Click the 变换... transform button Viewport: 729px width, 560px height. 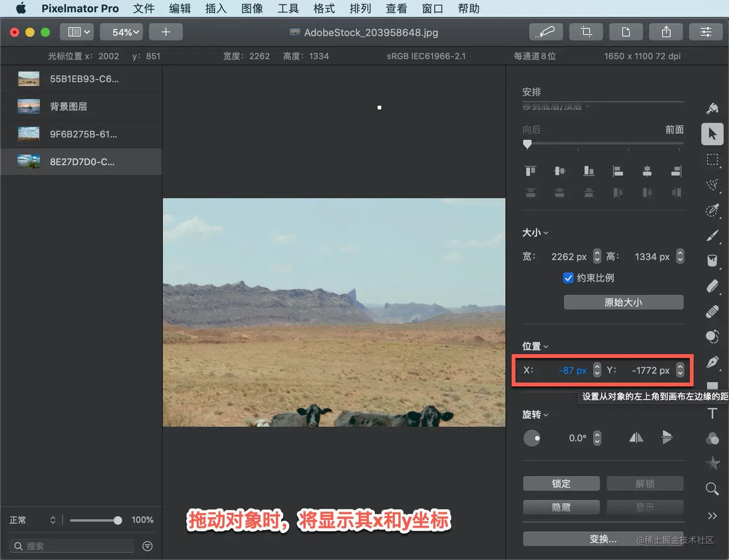click(x=603, y=539)
